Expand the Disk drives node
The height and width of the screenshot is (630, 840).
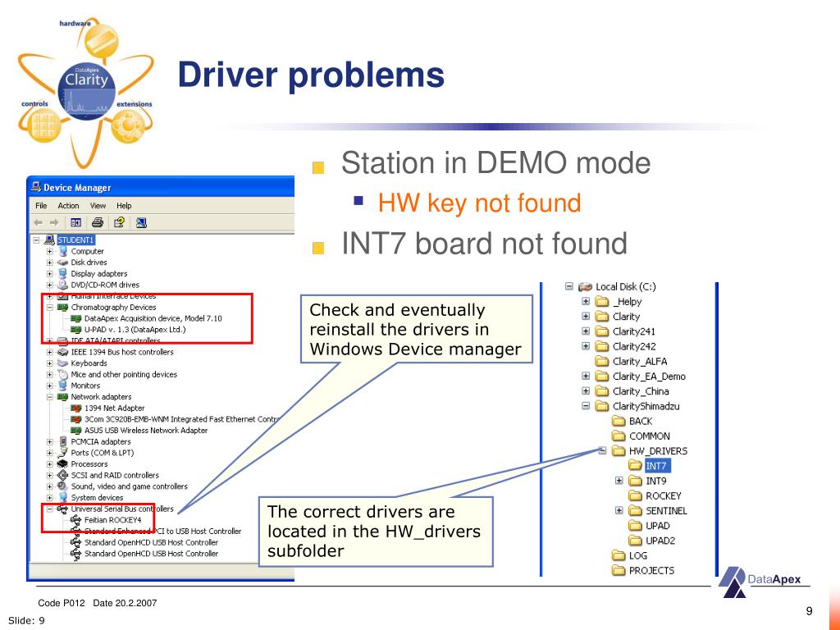point(50,262)
